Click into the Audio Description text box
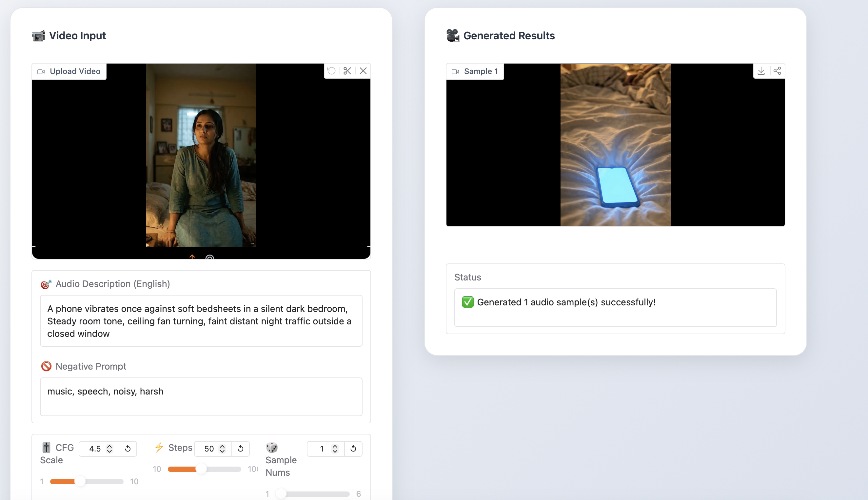 pos(201,321)
